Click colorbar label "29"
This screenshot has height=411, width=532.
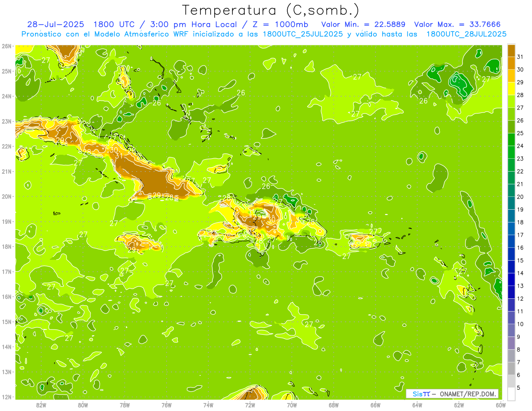point(520,82)
